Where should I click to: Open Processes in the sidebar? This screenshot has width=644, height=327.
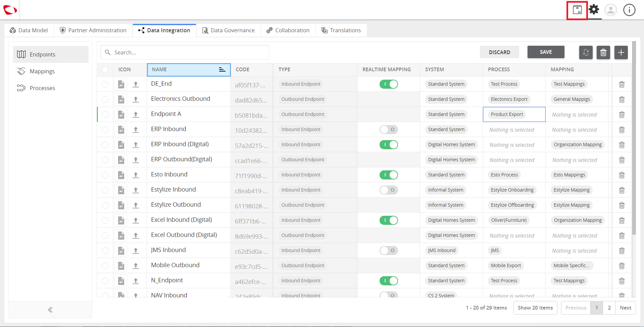(51, 88)
